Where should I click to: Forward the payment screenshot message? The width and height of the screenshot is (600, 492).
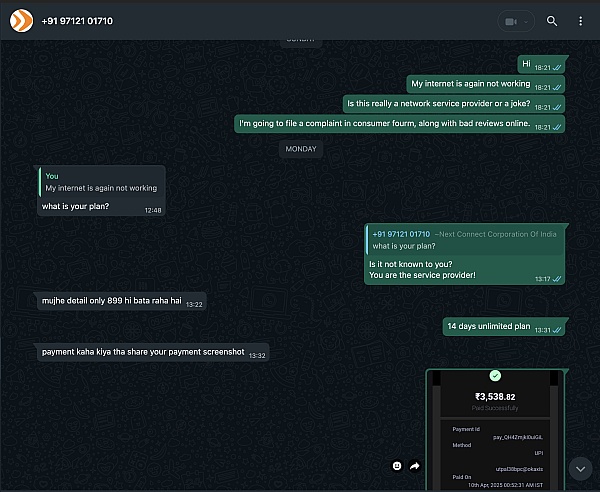[415, 466]
